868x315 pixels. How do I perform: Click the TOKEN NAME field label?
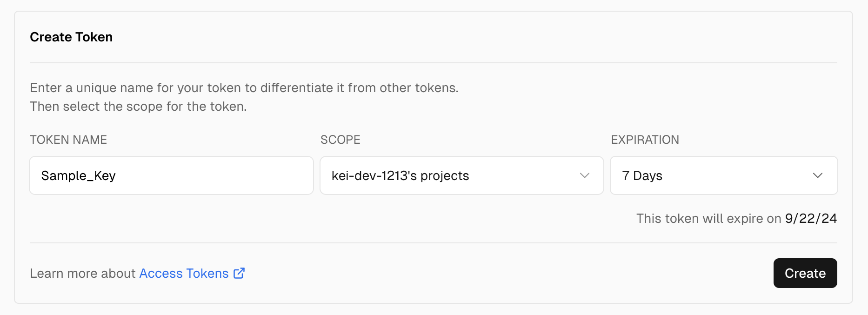pos(68,140)
